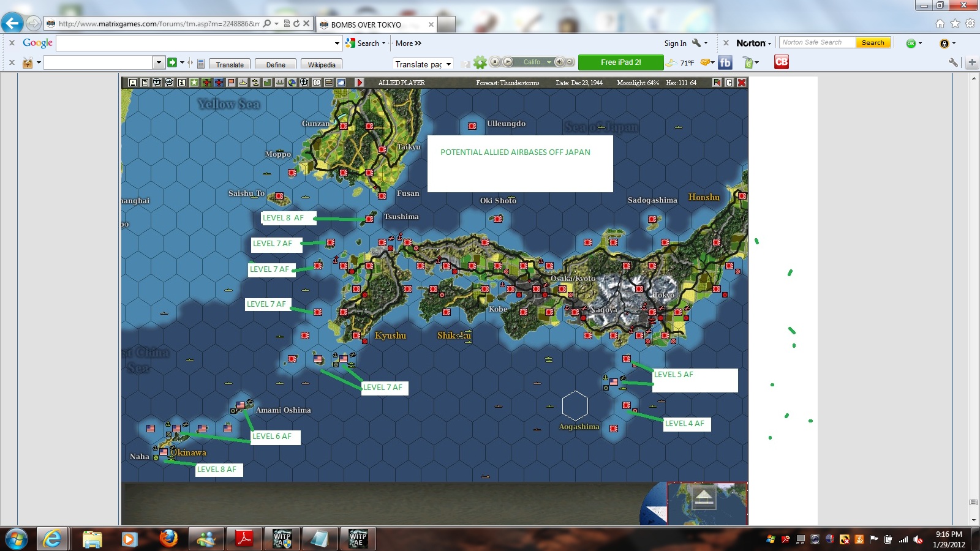Select the red aircraft on blue background icon
The image size is (980, 551).
pyautogui.click(x=219, y=83)
